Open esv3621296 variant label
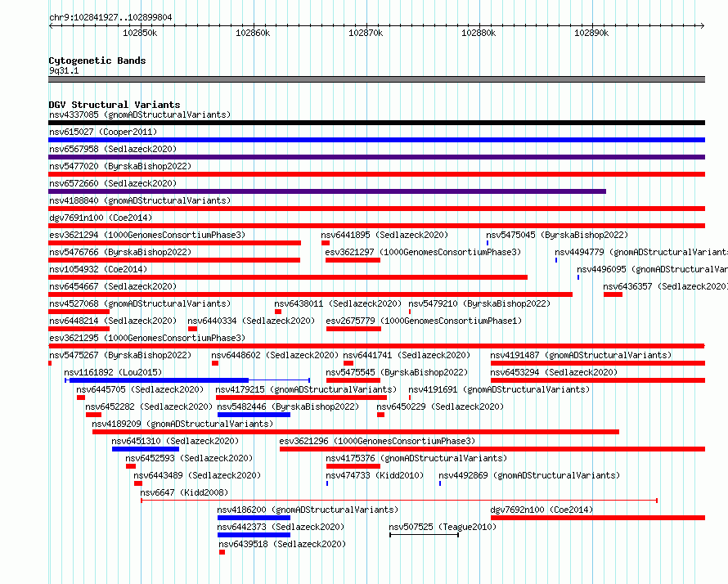Image resolution: width=728 pixels, height=584 pixels. pyautogui.click(x=377, y=441)
